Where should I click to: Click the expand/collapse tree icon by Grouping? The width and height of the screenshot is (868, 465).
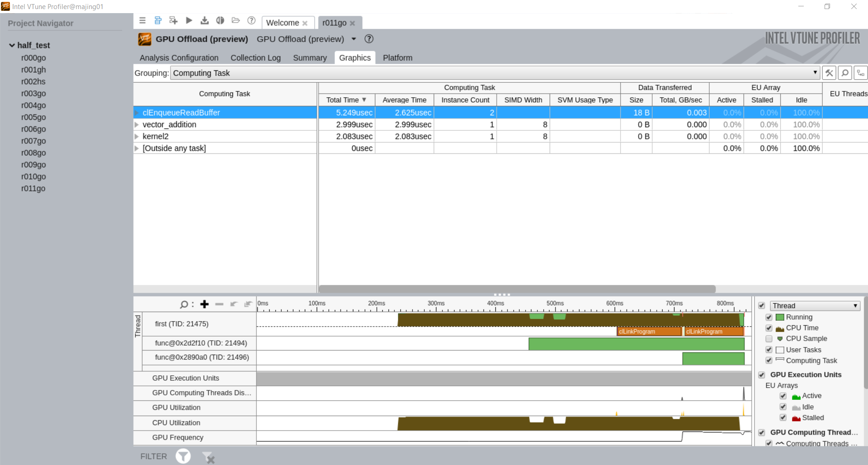click(861, 73)
